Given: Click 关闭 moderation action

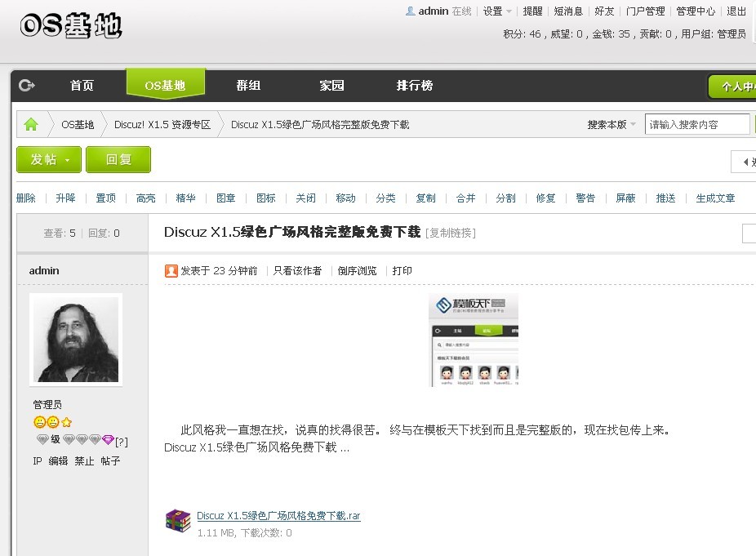Looking at the screenshot, I should coord(305,198).
